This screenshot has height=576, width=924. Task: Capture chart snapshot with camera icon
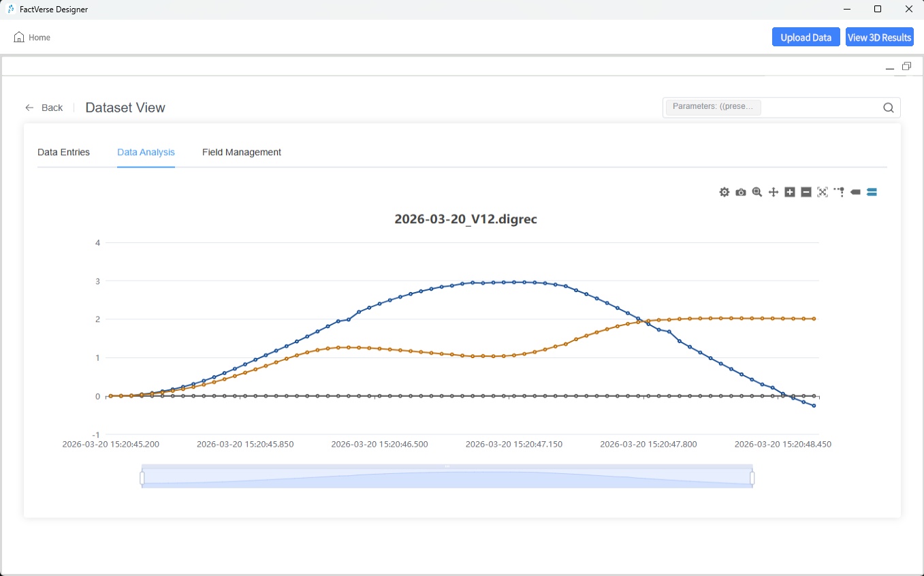tap(740, 192)
